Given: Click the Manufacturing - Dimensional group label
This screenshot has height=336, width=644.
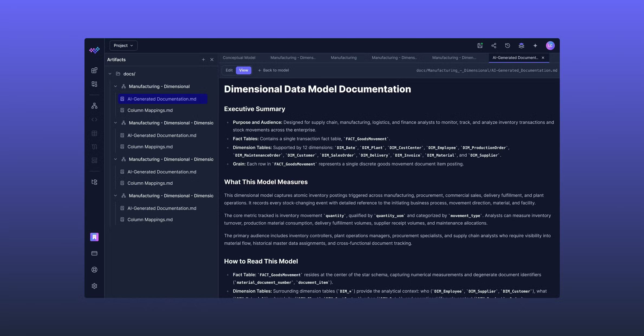Looking at the screenshot, I should 159,86.
